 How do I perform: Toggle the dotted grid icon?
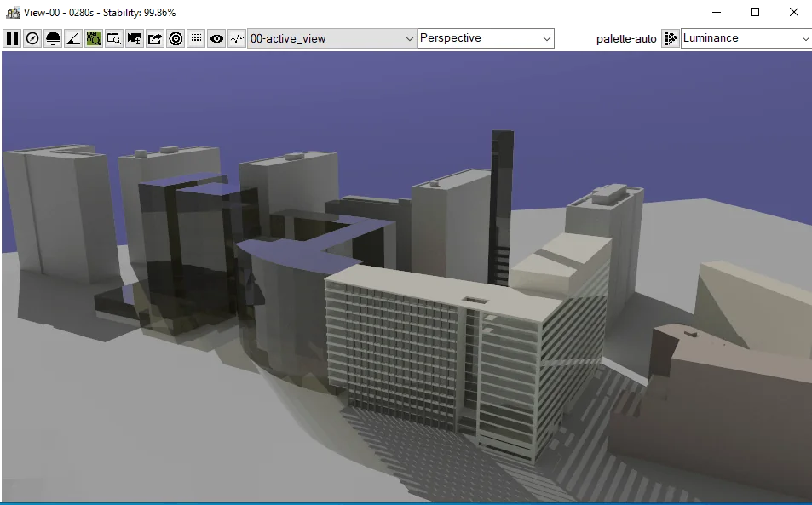[196, 38]
